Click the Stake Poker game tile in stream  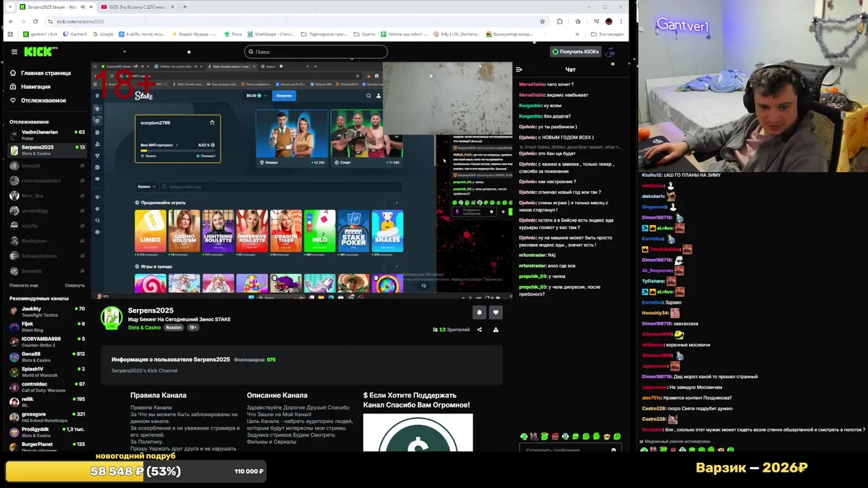pyautogui.click(x=353, y=230)
